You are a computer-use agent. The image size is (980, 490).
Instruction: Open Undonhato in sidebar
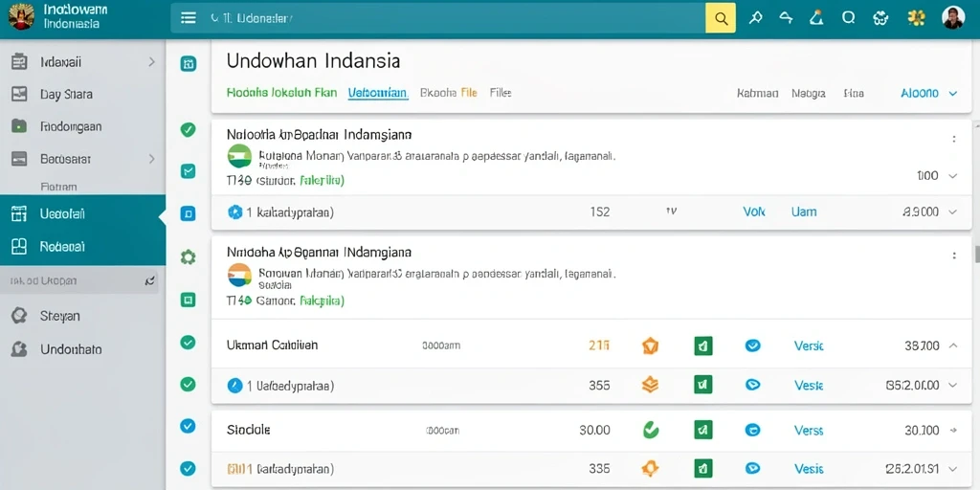point(82,349)
